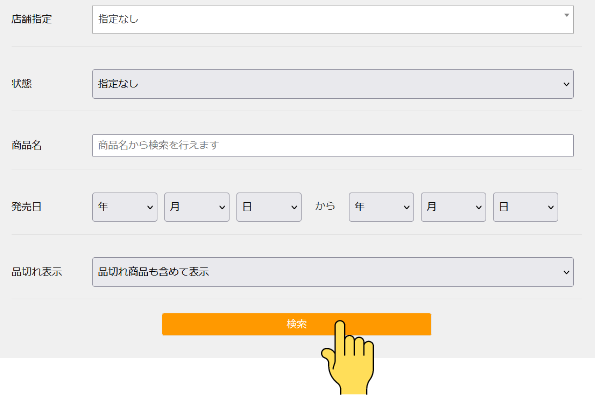Click the 店舗指定 label text
595x402 pixels.
(31, 19)
